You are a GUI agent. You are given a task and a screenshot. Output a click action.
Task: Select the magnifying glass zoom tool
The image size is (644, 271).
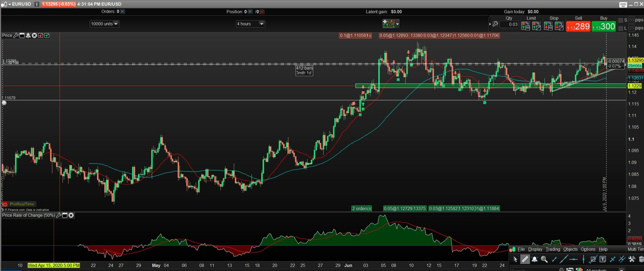pos(544,259)
